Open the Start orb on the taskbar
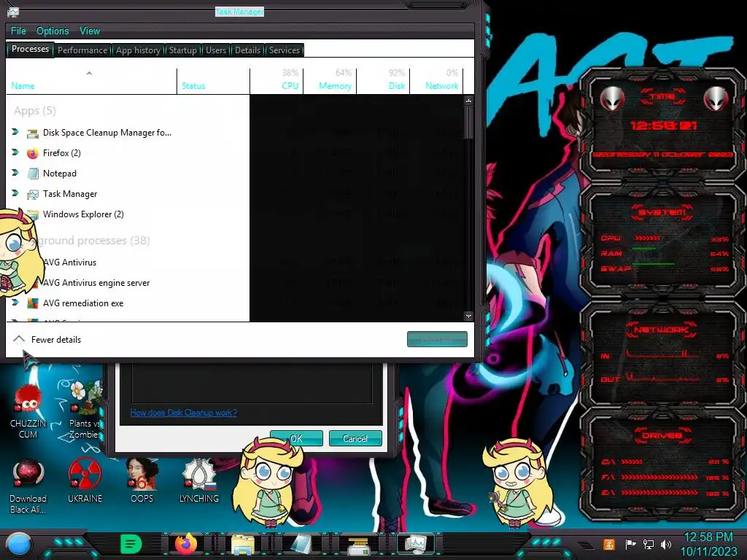The image size is (747, 560). [x=19, y=544]
